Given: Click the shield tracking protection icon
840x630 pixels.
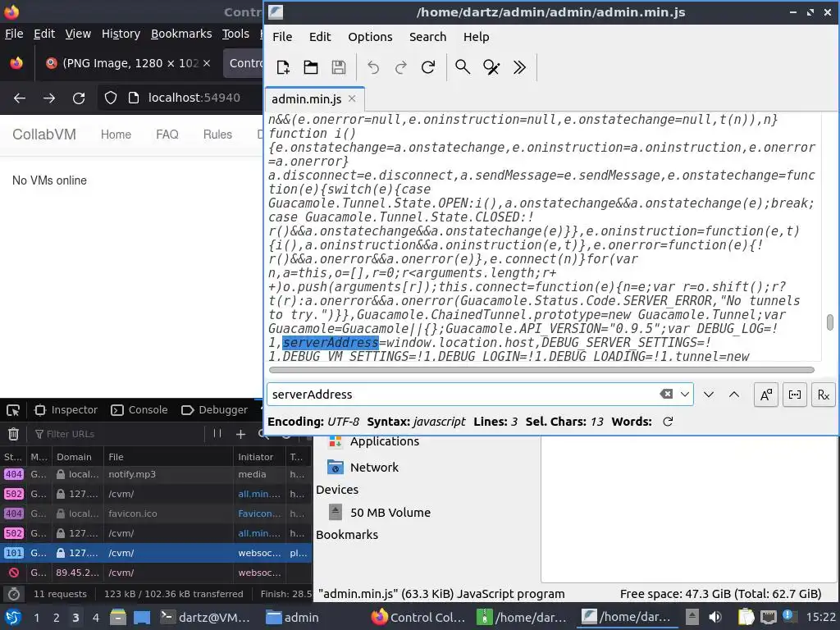Looking at the screenshot, I should [x=111, y=98].
